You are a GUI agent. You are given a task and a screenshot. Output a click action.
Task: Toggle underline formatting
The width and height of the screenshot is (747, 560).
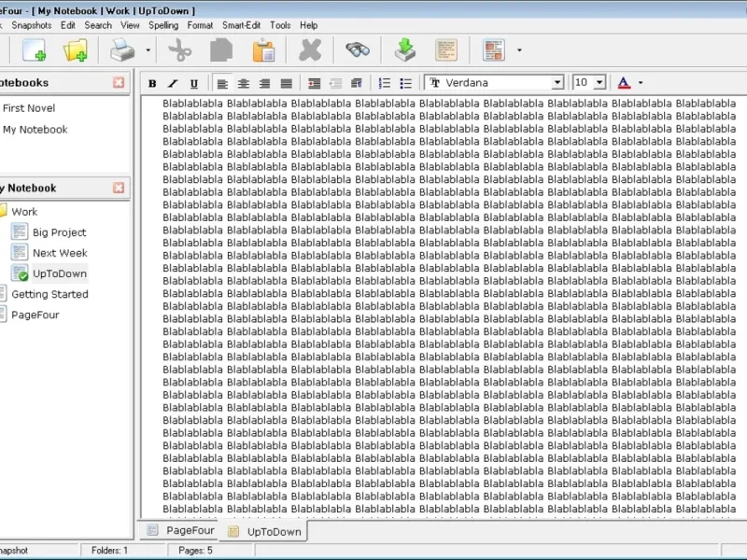tap(194, 83)
